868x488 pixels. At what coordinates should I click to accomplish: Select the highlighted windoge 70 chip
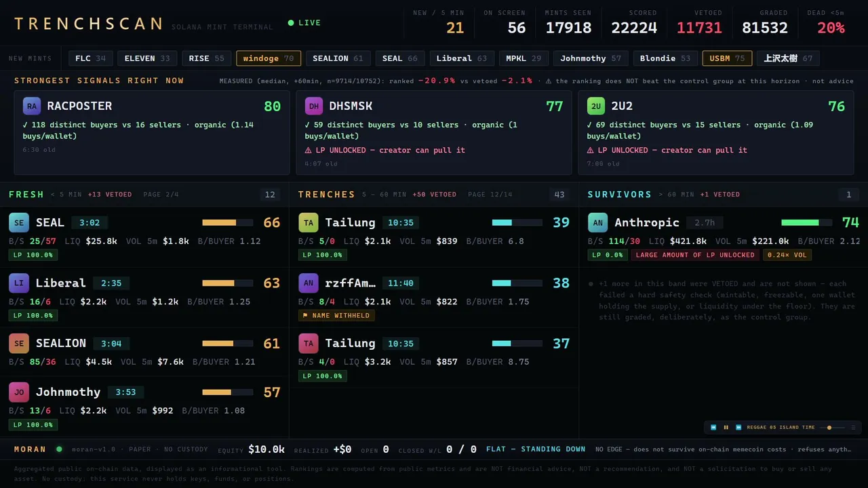coord(269,58)
